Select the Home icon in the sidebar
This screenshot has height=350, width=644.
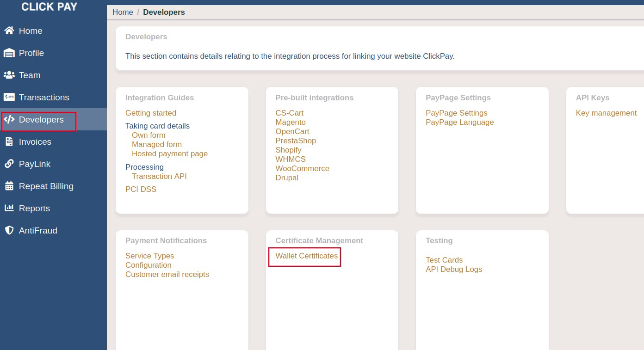(10, 31)
